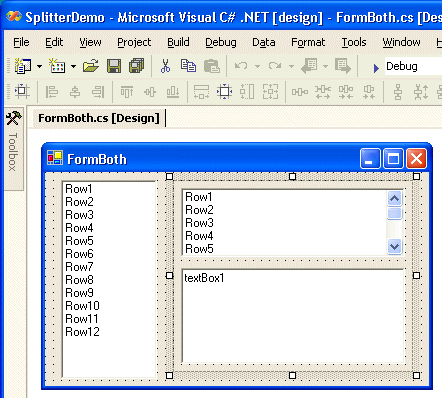Click the Copy icon in toolbar
Screen dimensions: 442x398
click(188, 66)
